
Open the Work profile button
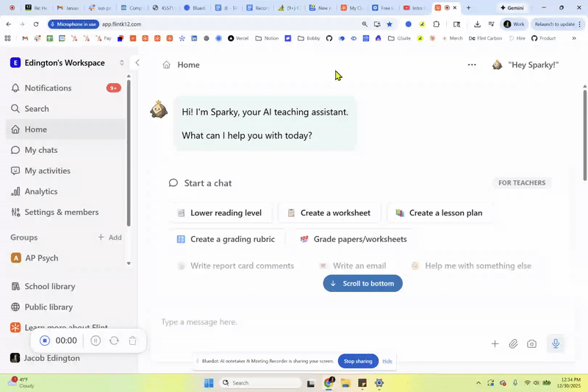click(514, 24)
